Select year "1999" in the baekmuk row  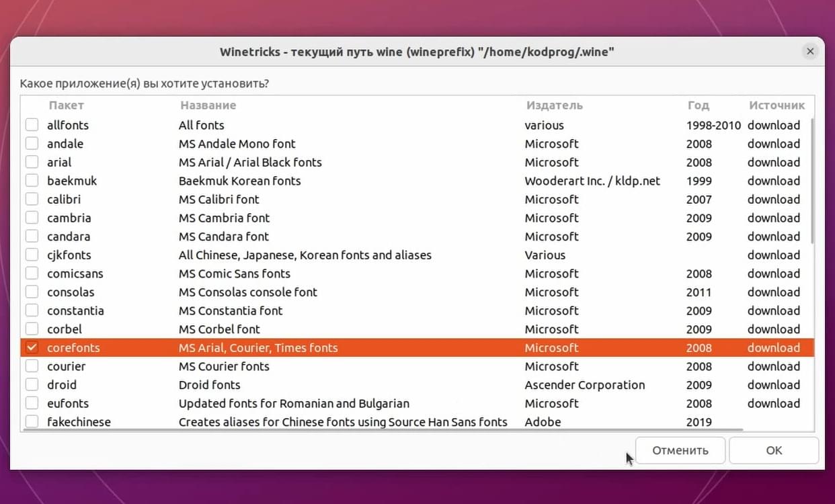[699, 181]
